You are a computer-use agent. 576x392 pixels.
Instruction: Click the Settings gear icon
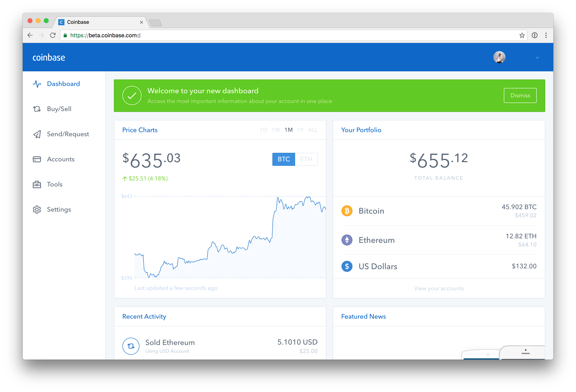coord(36,209)
